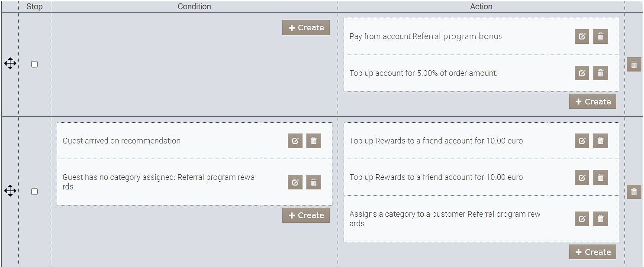Image resolution: width=644 pixels, height=267 pixels.
Task: Create a new action for the first rule
Action: (592, 101)
